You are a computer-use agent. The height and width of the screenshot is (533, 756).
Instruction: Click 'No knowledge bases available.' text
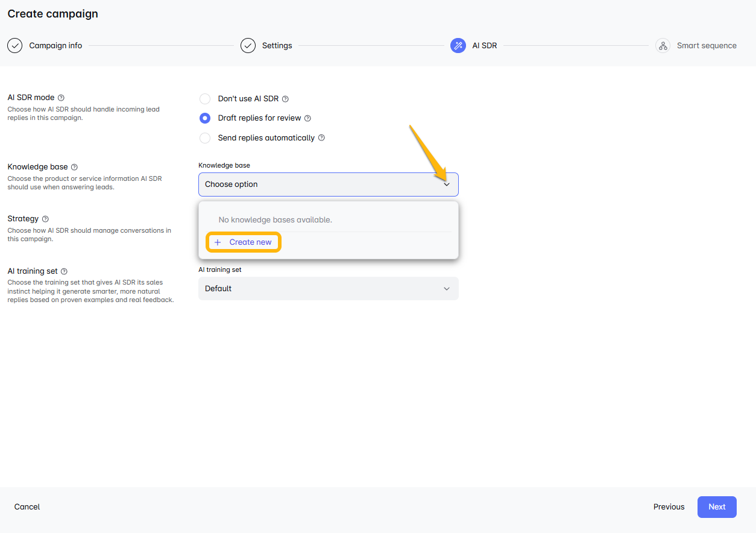(x=275, y=219)
